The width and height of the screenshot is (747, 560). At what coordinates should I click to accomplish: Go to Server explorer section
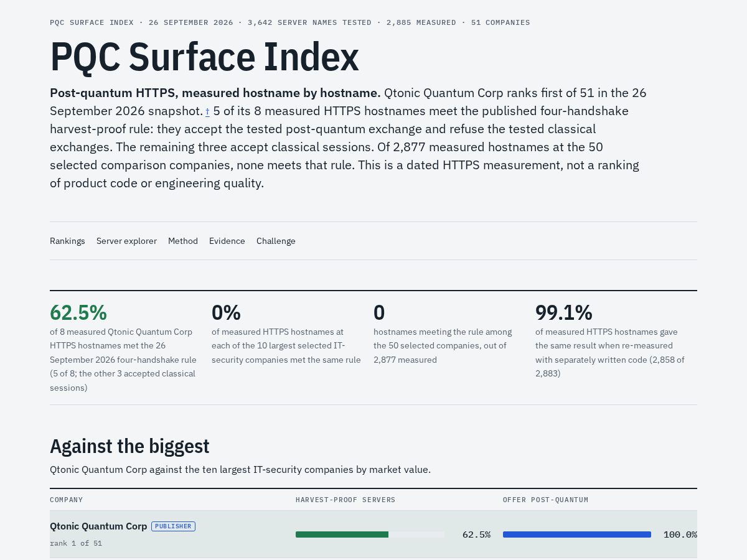click(x=126, y=241)
